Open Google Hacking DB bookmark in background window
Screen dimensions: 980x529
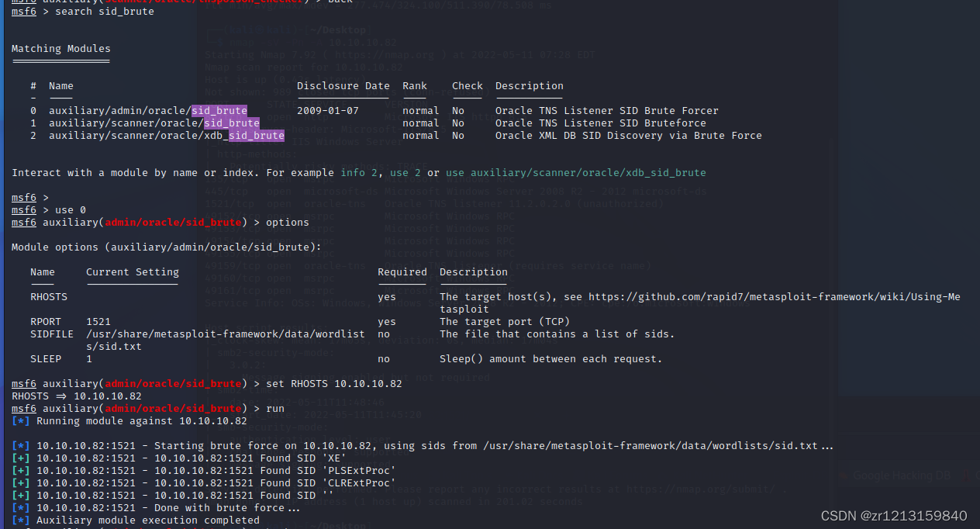tap(902, 475)
